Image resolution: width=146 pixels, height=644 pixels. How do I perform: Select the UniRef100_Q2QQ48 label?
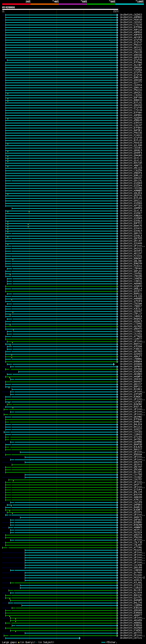(131, 118)
